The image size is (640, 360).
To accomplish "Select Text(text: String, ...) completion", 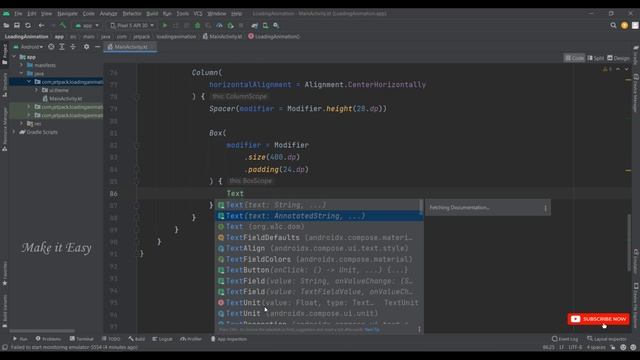I will [318, 205].
